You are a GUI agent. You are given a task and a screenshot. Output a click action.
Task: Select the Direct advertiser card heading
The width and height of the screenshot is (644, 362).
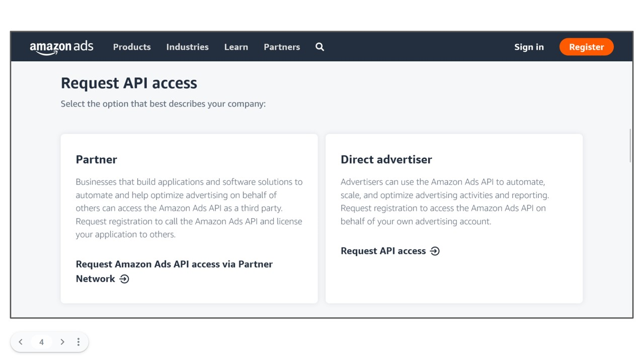coord(386,159)
